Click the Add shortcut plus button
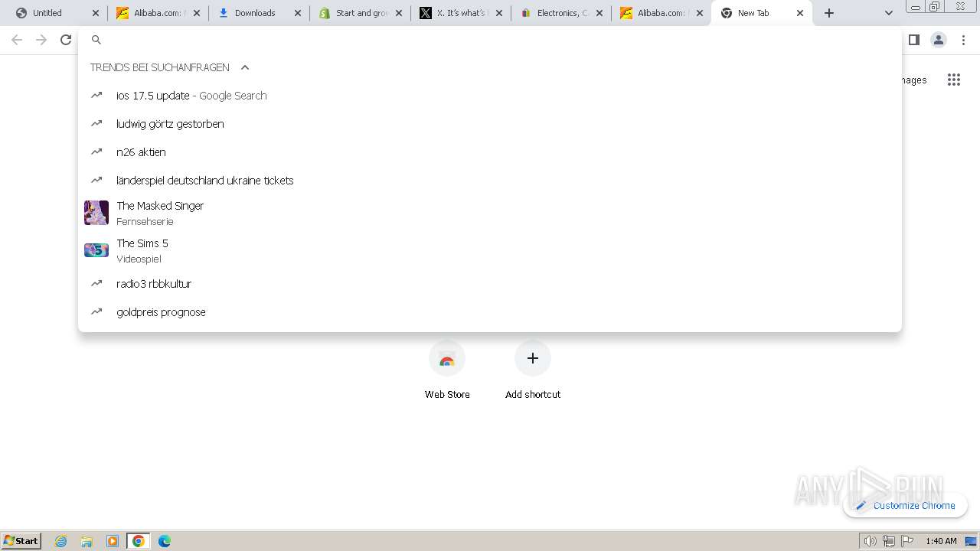980x551 pixels. tap(533, 358)
